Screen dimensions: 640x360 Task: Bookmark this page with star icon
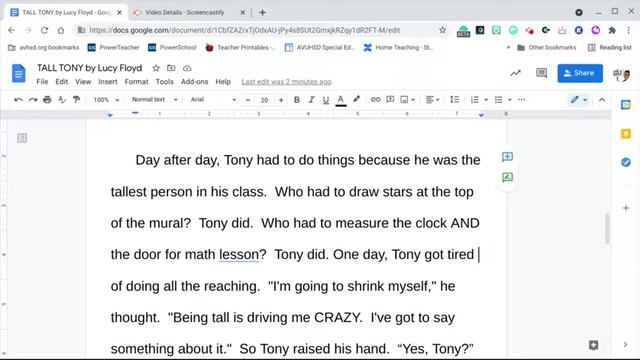pos(442,30)
